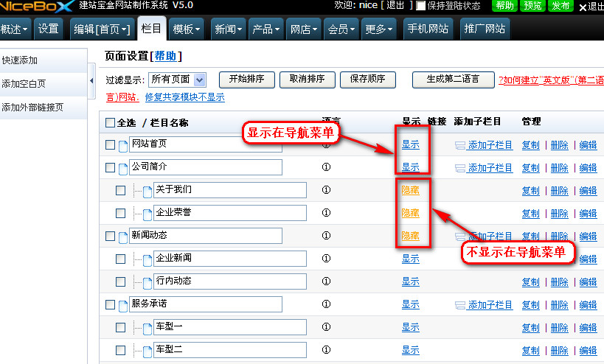Tick the checkbox for 企业荣誉 row
The image size is (604, 364).
(x=120, y=214)
